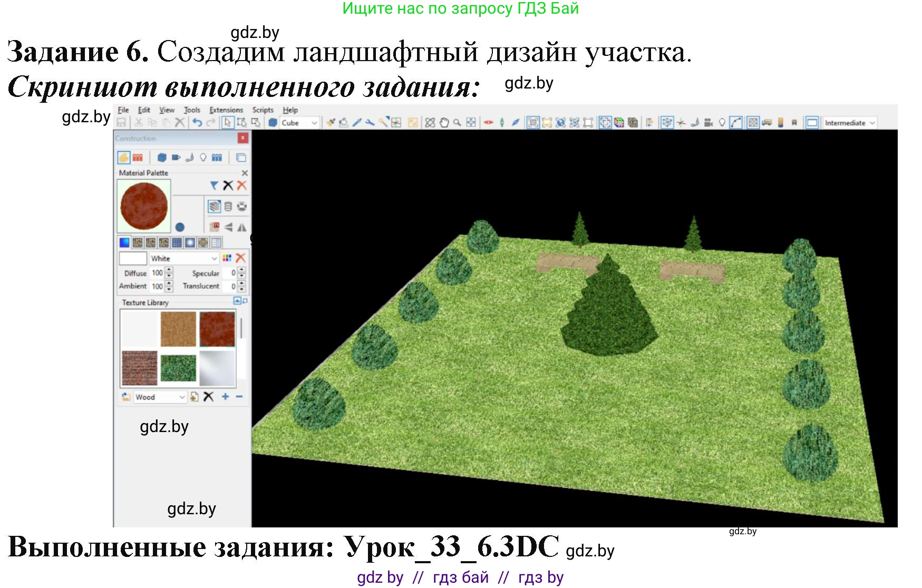Toggle the hand icon in Construction panel
The width and height of the screenshot is (922, 588).
(x=124, y=158)
